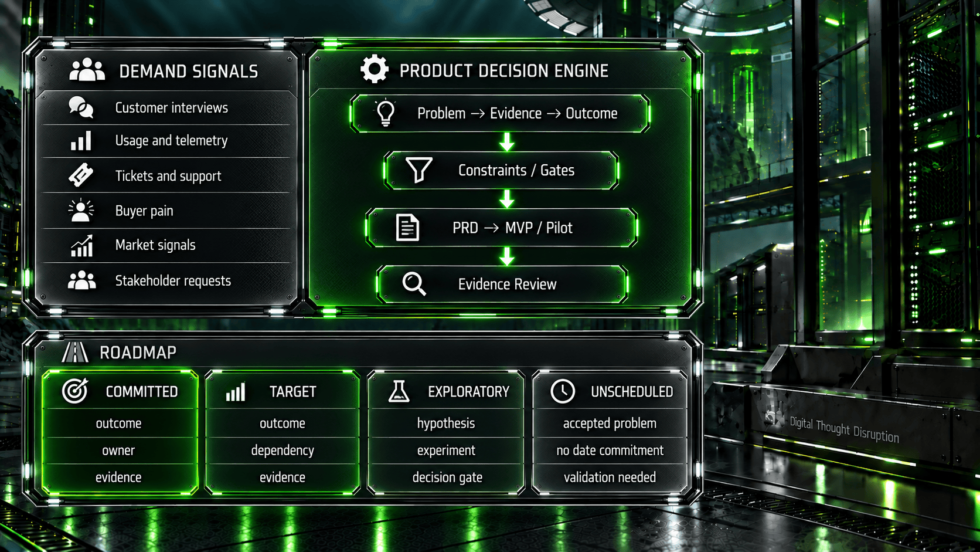Select Stakeholder requests text
The image size is (980, 552).
point(173,281)
